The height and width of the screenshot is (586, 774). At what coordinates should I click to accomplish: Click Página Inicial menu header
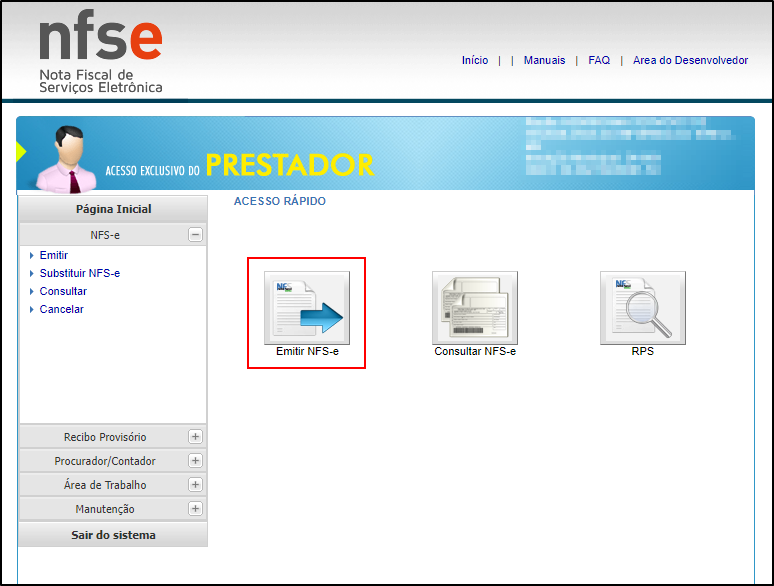[113, 209]
